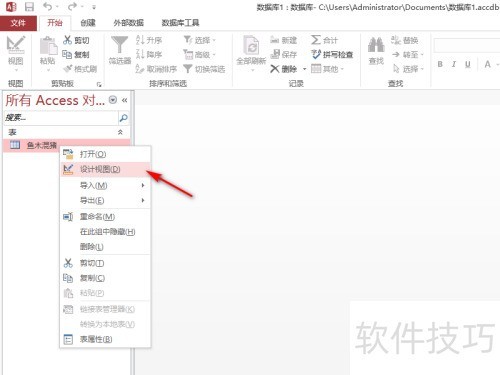Screen dimensions: 500x375
Task: Choose 重命名(M) from the context menu
Action: (x=105, y=217)
